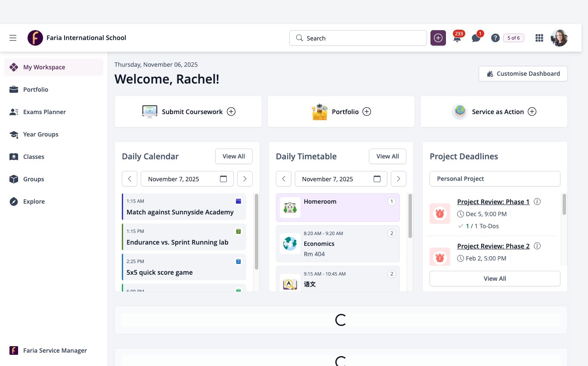The image size is (588, 366).
Task: Open the notifications bell icon
Action: click(457, 38)
